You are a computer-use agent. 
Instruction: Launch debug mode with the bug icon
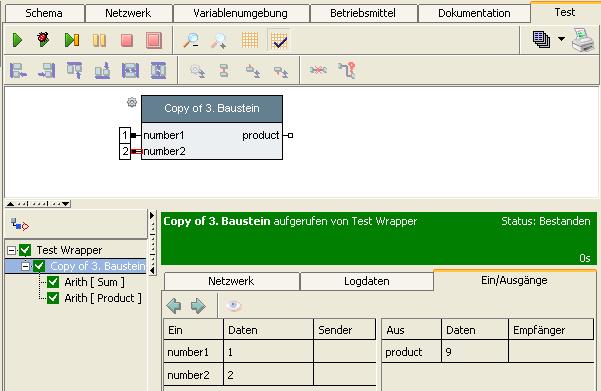[x=43, y=39]
